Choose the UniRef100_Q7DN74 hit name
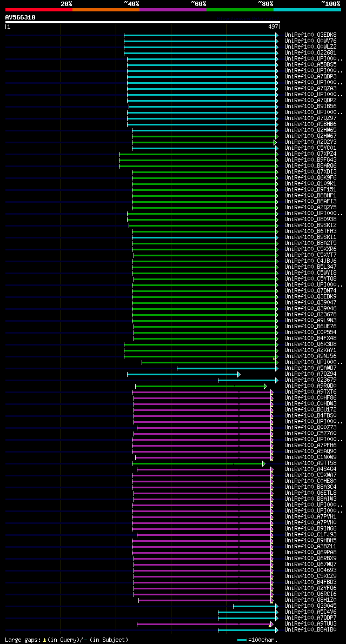This screenshot has height=644, width=346. [310, 291]
